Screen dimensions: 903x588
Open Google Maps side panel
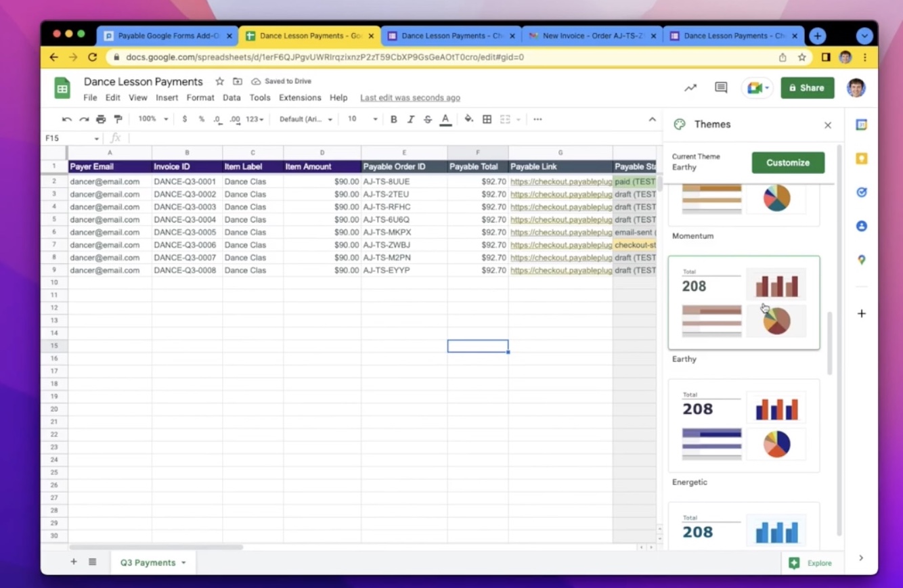pyautogui.click(x=861, y=260)
